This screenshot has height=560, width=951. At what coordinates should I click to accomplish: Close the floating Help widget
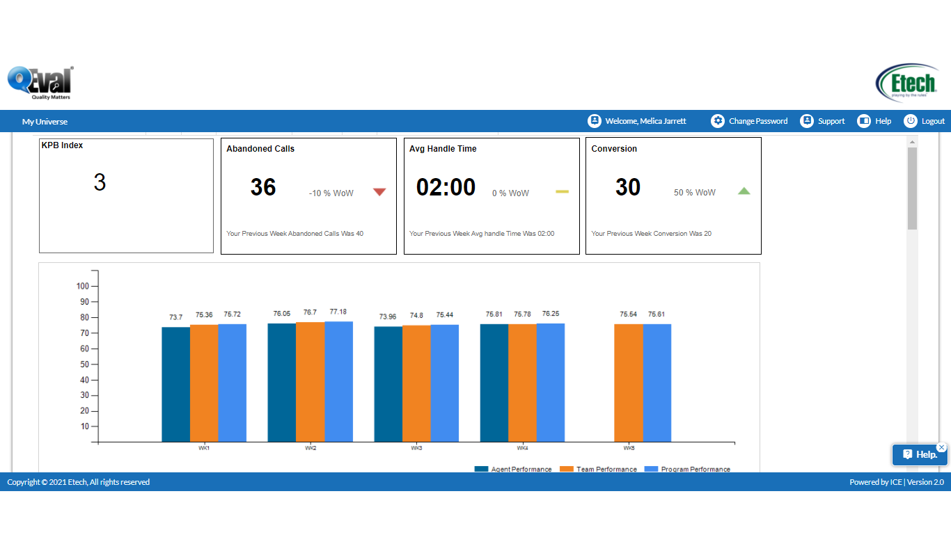941,447
